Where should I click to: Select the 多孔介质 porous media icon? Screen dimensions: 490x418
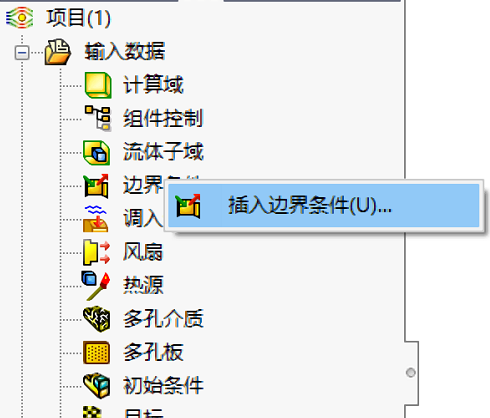tap(97, 319)
